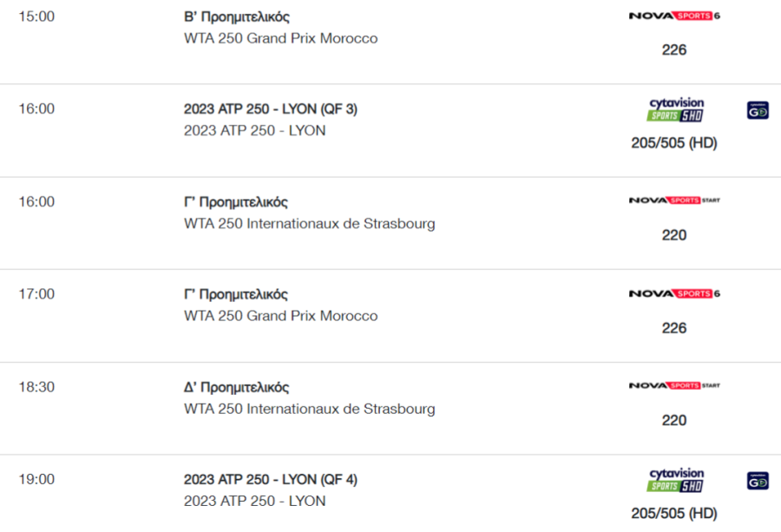781x532 pixels.
Task: Select Γ' Προημιτελικός Morocco match at 17:00
Action: (x=235, y=294)
